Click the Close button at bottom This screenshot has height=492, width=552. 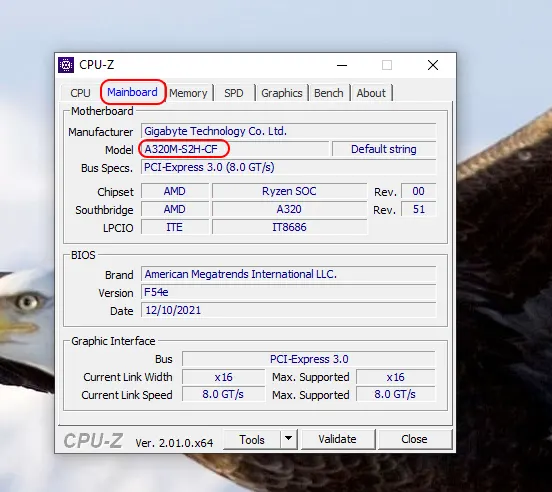point(414,439)
